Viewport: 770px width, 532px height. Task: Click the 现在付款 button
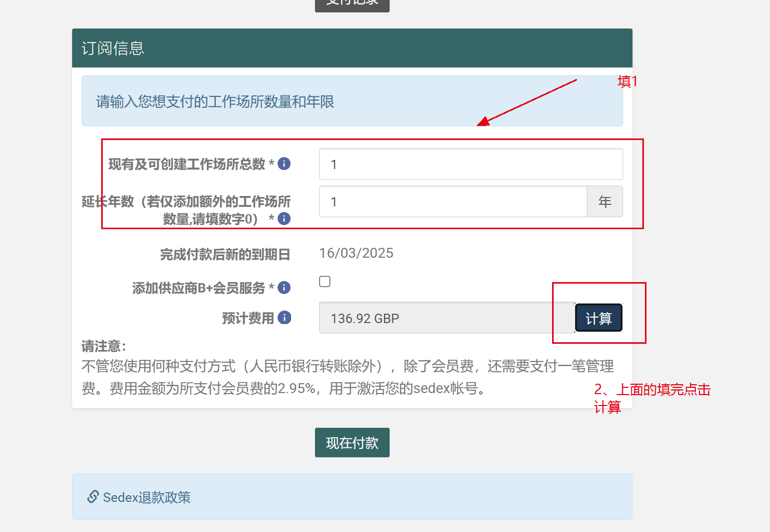(x=352, y=442)
